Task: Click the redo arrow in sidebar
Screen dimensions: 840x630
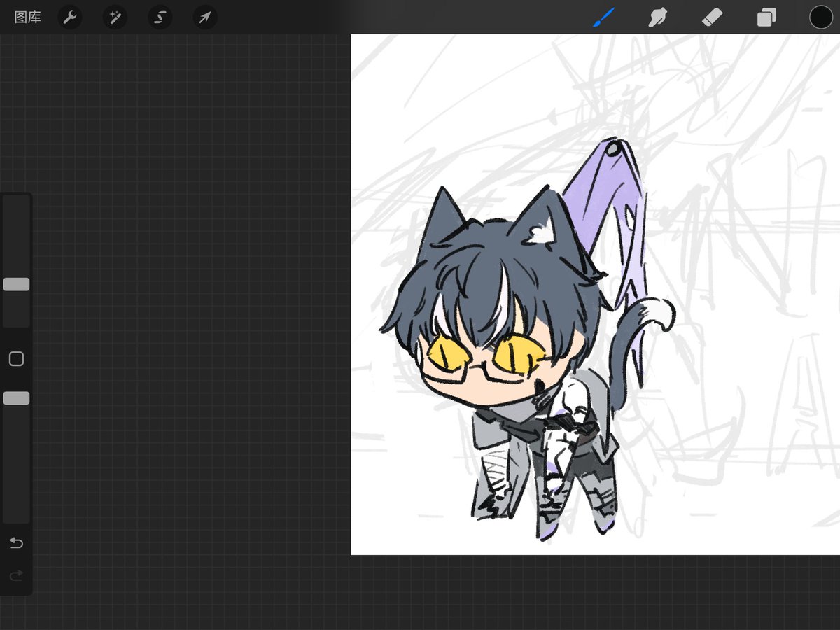Action: [x=16, y=575]
